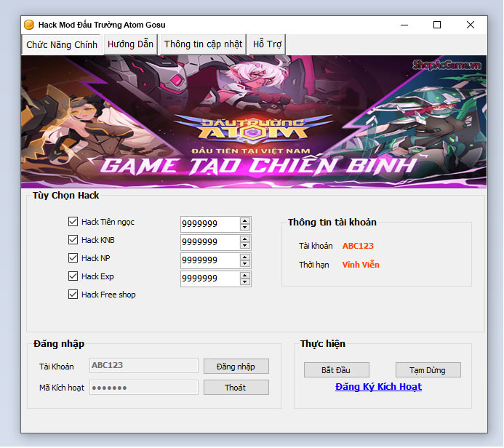The image size is (504, 448).
Task: Minimize the Hack Mod window
Action: coord(404,25)
